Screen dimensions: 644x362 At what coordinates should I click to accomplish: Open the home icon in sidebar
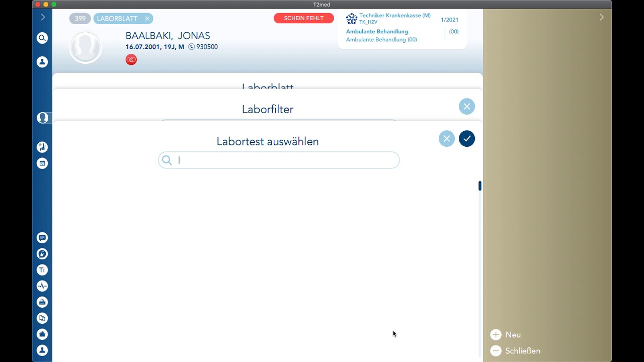(42, 334)
